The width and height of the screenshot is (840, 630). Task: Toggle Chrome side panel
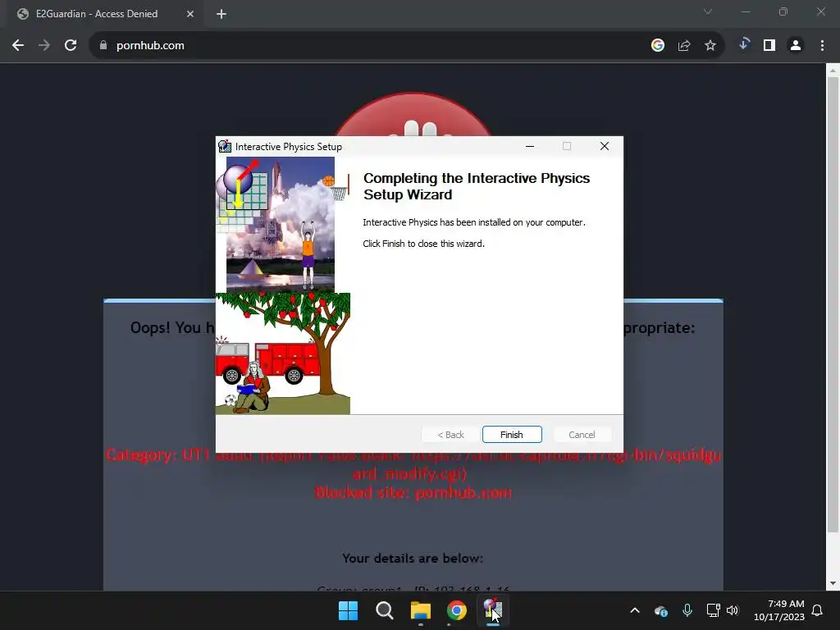(769, 46)
